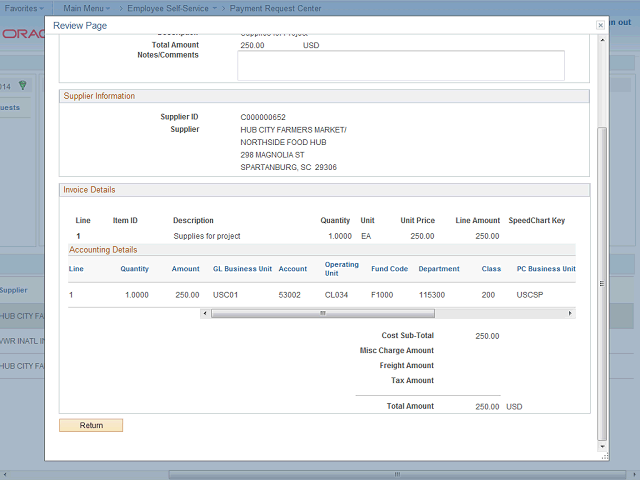
Task: Click the Class column header
Action: [x=491, y=269]
